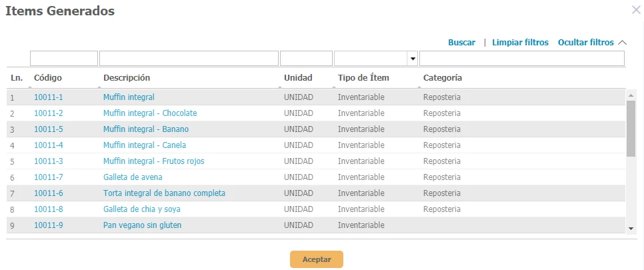The image size is (644, 270).
Task: Focus the Código filter field
Action: (64, 59)
